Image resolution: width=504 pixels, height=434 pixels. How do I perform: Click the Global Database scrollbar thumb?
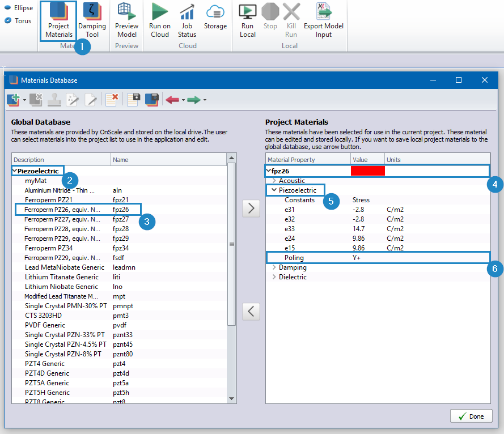click(231, 244)
